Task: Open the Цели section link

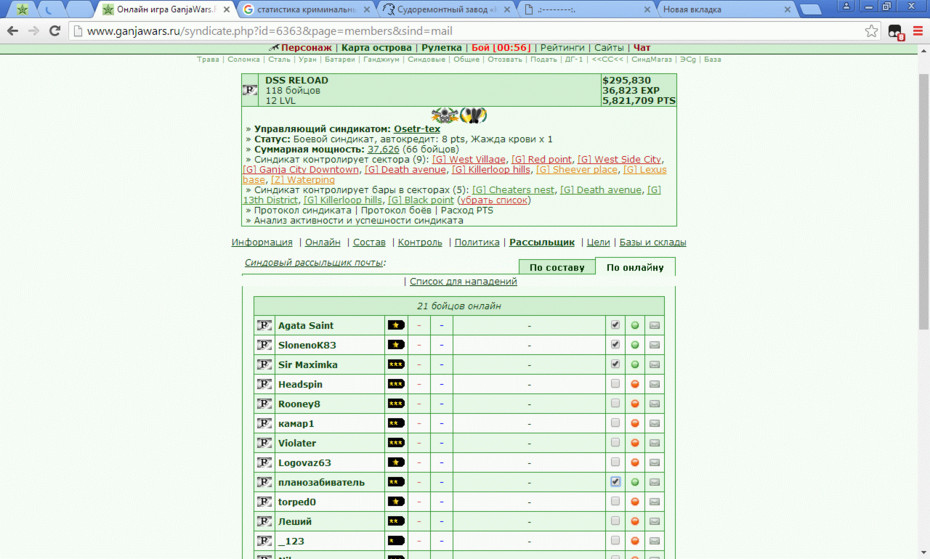Action: tap(598, 242)
